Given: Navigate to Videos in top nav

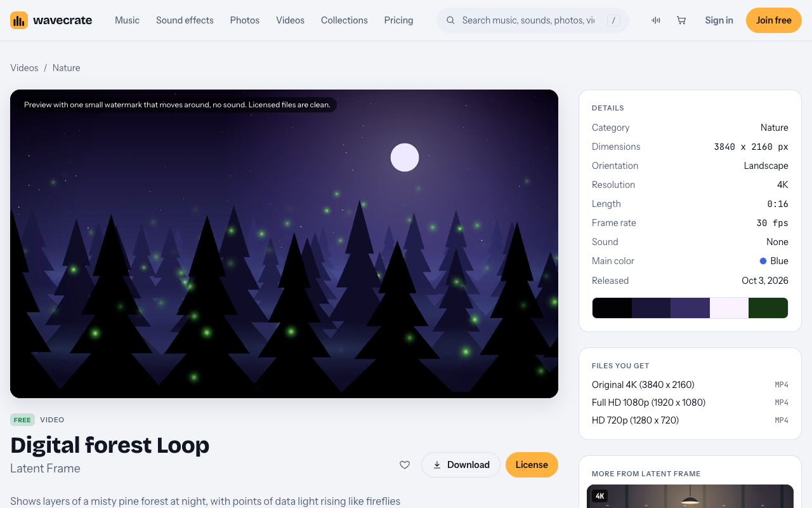Looking at the screenshot, I should pyautogui.click(x=290, y=20).
